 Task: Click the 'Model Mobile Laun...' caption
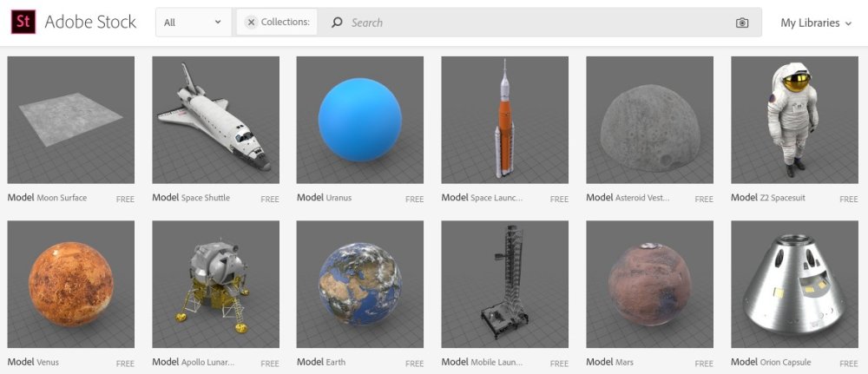pos(481,362)
